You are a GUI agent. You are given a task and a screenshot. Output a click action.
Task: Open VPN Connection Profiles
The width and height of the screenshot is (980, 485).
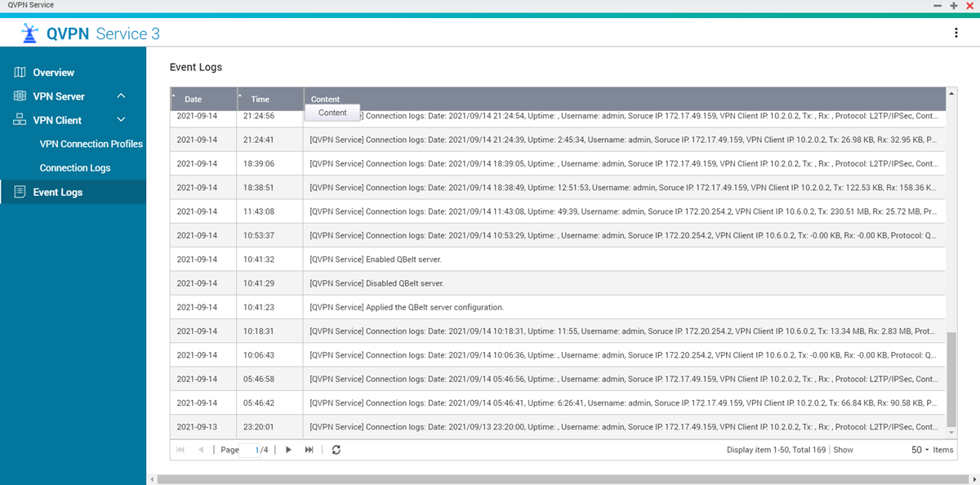tap(91, 144)
